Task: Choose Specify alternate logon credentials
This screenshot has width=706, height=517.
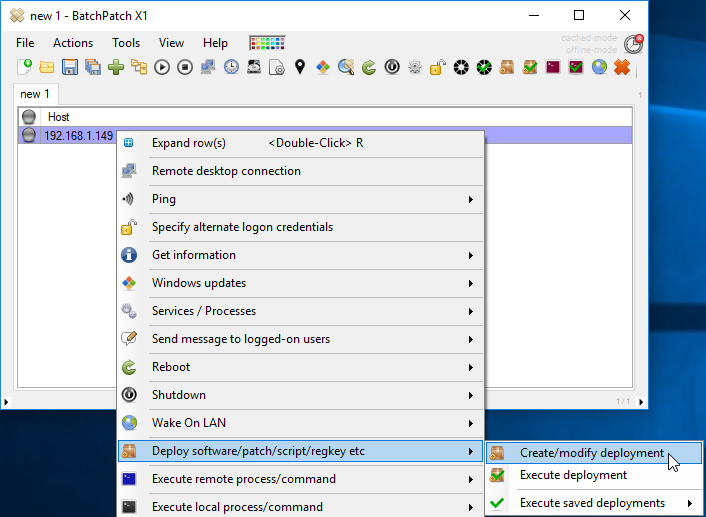Action: pos(300,227)
